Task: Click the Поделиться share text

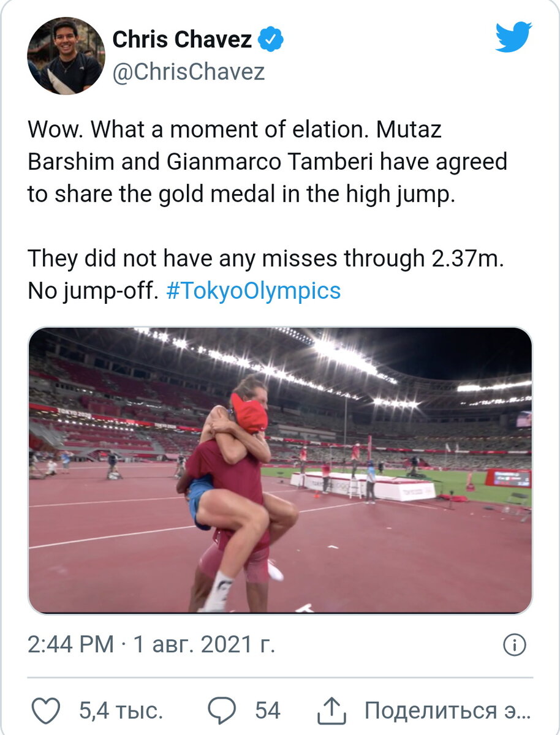Action: coord(447,710)
